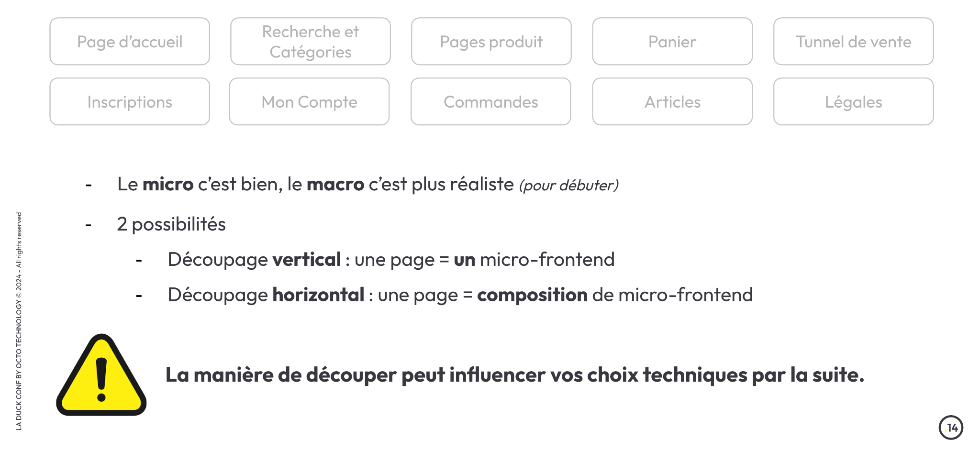Open the Tunnel de vente box
This screenshot has height=451, width=980.
tap(854, 42)
